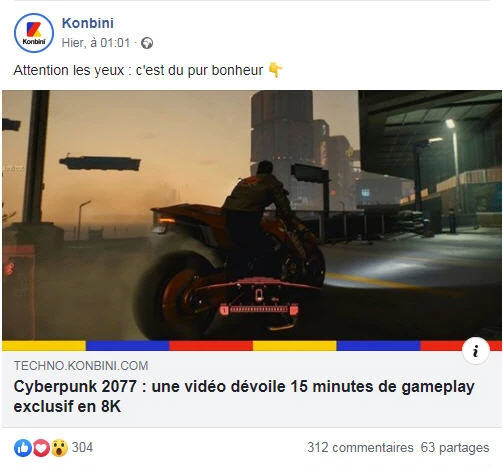Click the first blue segment of the banner stripe
The image size is (503, 468).
(x=128, y=345)
